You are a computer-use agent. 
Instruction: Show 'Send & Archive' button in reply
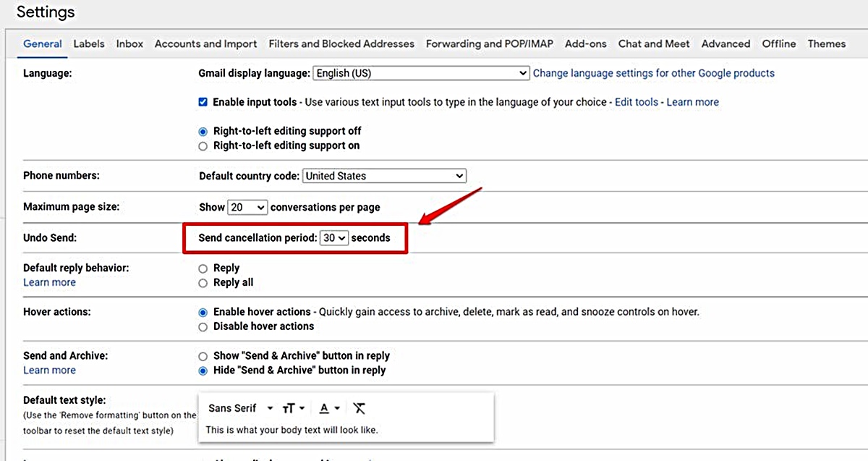(203, 355)
